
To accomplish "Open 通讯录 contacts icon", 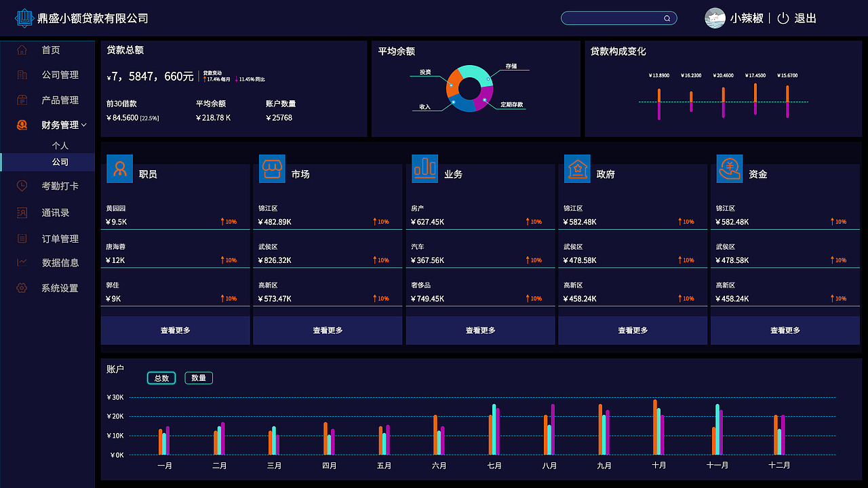I will click(22, 212).
